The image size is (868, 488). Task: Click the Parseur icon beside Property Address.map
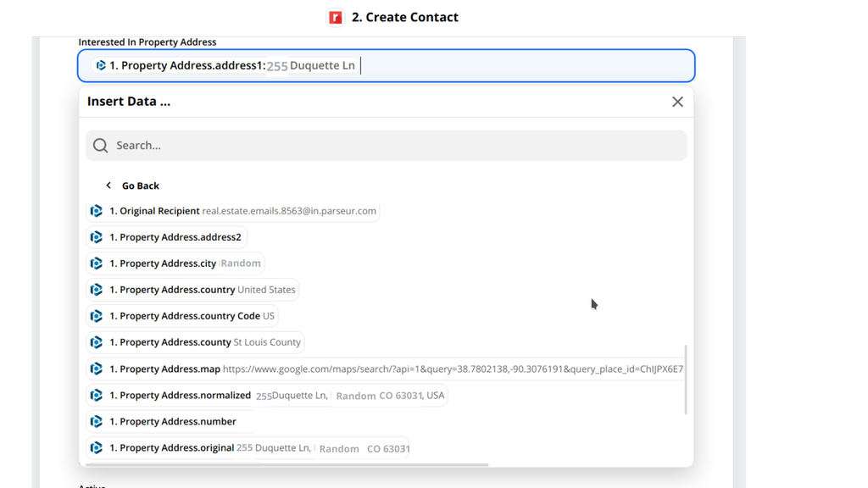click(96, 369)
